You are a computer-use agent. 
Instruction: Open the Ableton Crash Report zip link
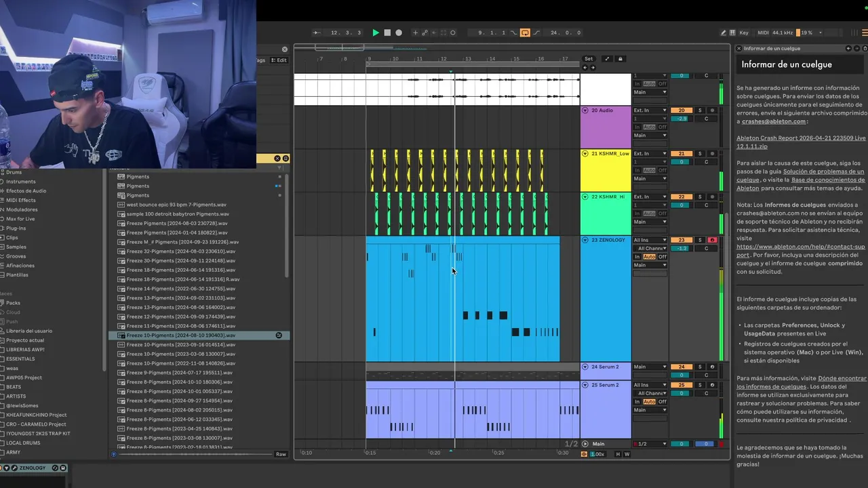pyautogui.click(x=801, y=142)
